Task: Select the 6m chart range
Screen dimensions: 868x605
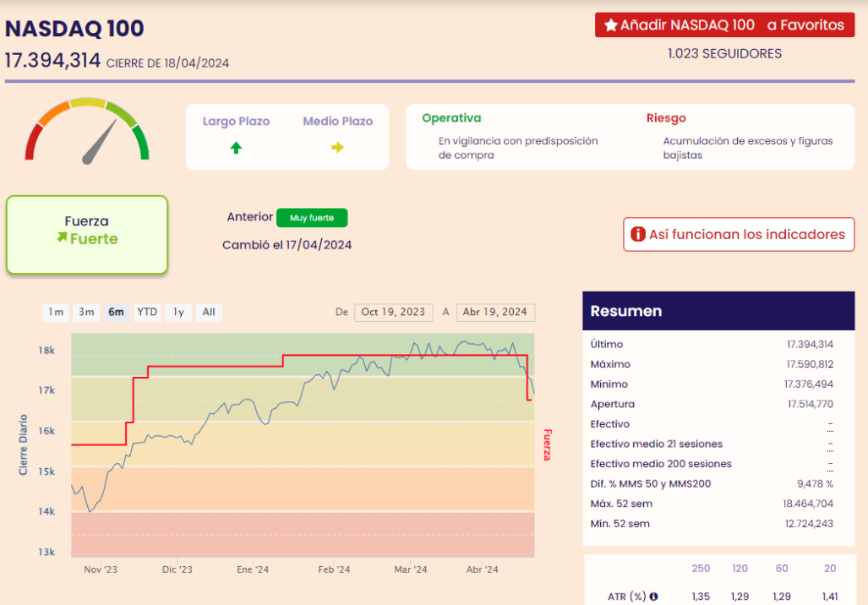Action: coord(117,312)
